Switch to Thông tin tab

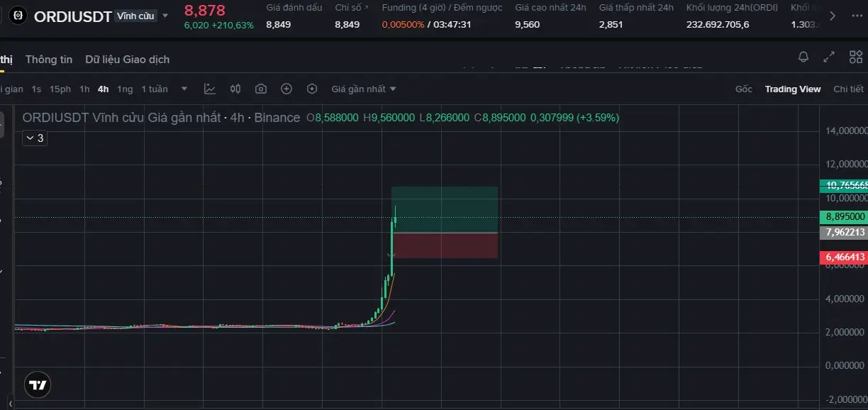(x=49, y=60)
